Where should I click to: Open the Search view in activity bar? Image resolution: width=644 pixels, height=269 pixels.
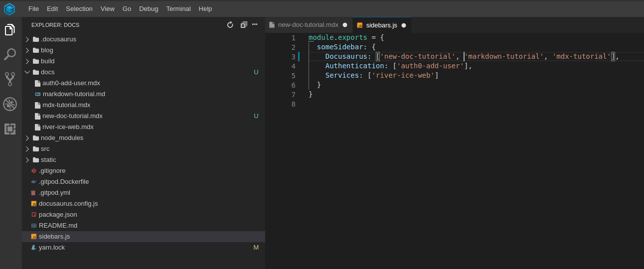tap(10, 54)
